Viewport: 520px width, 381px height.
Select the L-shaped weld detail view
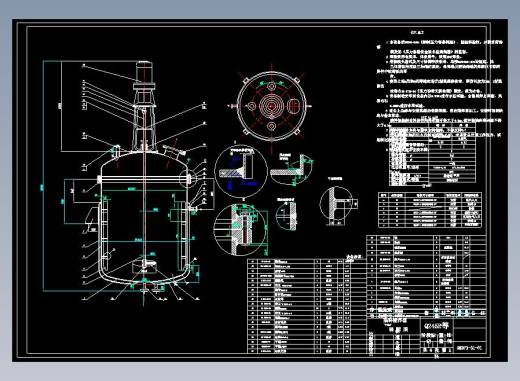pos(291,170)
